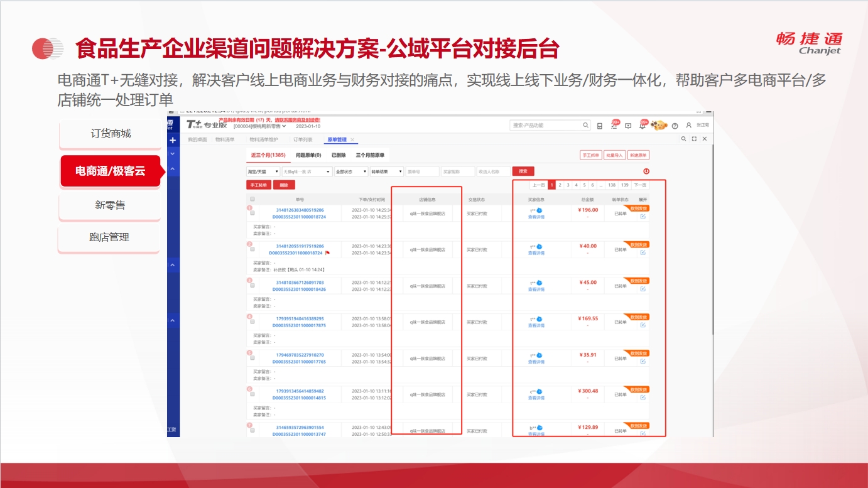This screenshot has height=488, width=868.
Task: Click the user profile icon beside 张正菊
Action: 688,126
